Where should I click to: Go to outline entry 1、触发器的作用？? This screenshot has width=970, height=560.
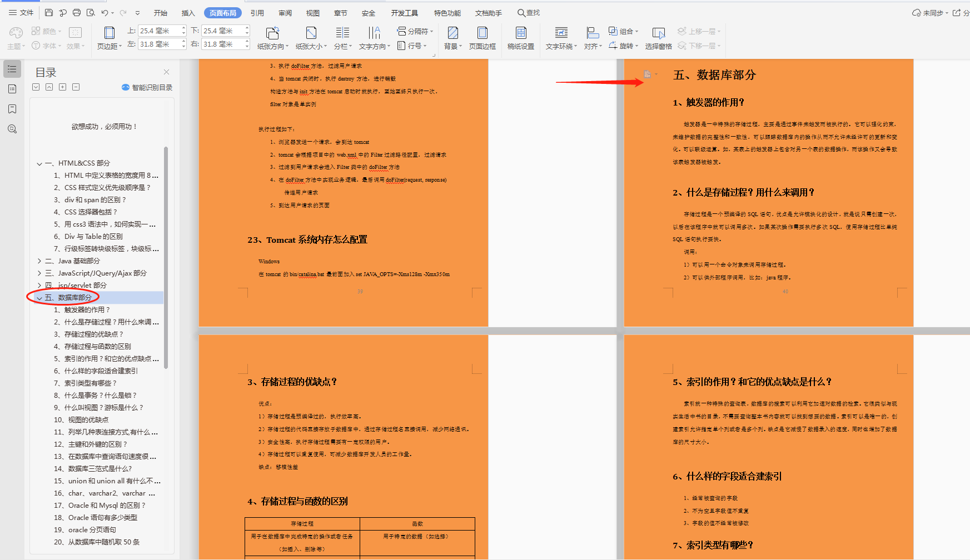click(82, 310)
